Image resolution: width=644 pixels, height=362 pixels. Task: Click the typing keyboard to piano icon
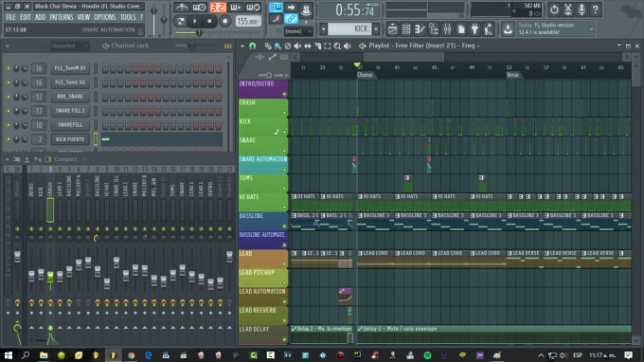click(276, 7)
